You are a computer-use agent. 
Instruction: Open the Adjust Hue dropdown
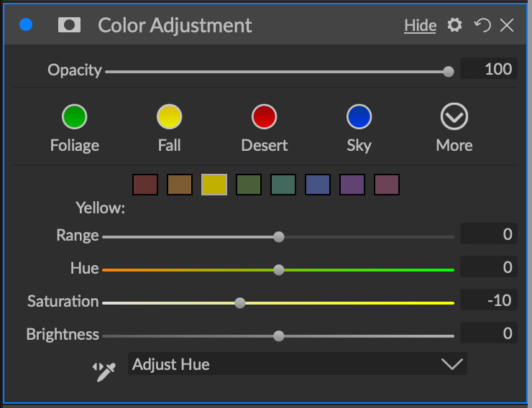click(x=297, y=364)
